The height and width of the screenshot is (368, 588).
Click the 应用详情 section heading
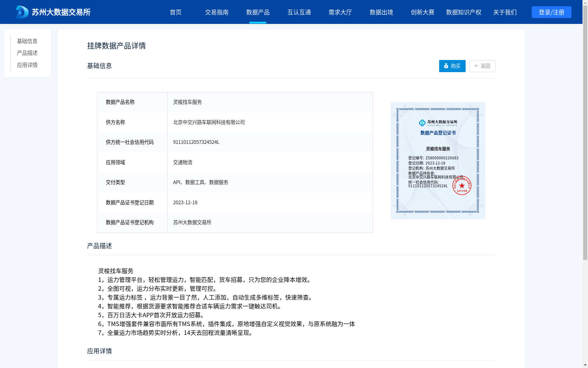tap(100, 351)
